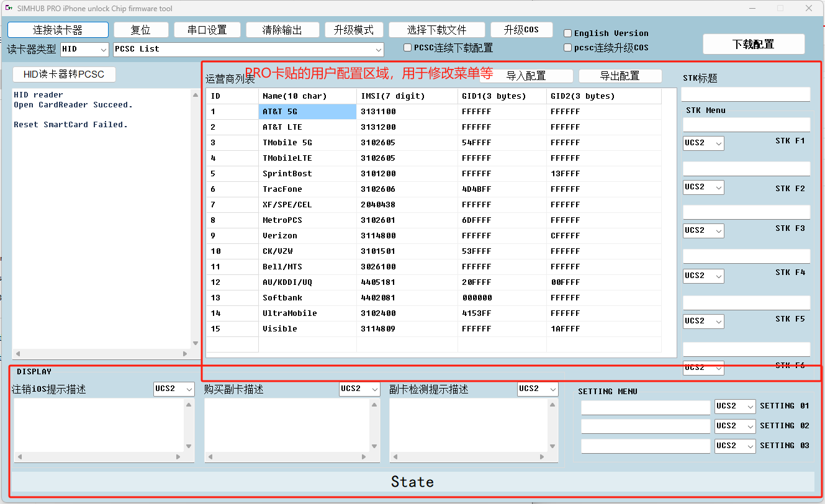Click the 升级模式 upgrade mode button
825x504 pixels.
tap(353, 30)
